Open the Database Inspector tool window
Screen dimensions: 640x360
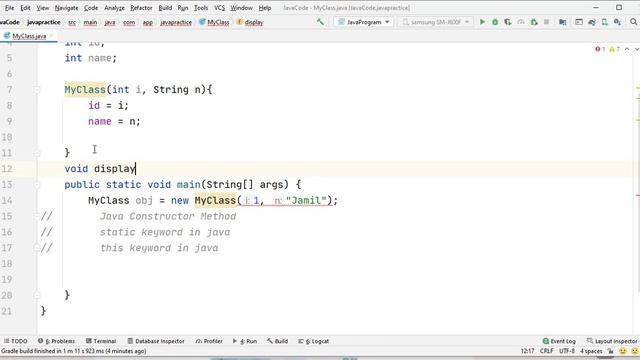[x=156, y=341]
